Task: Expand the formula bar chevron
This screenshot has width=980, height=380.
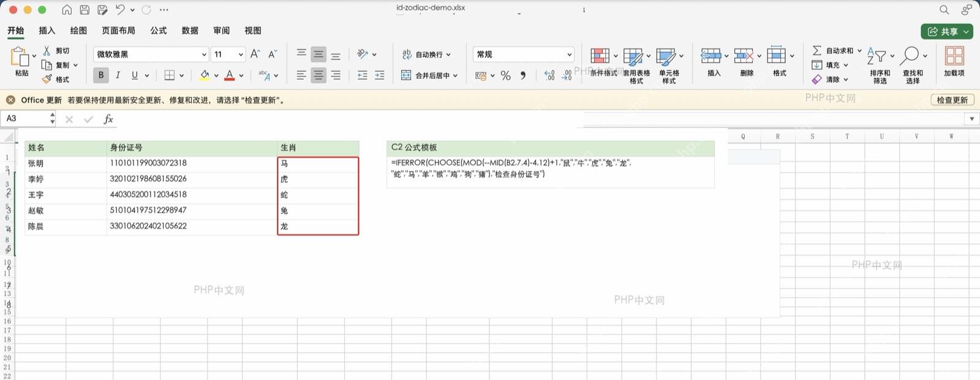Action: tap(971, 119)
